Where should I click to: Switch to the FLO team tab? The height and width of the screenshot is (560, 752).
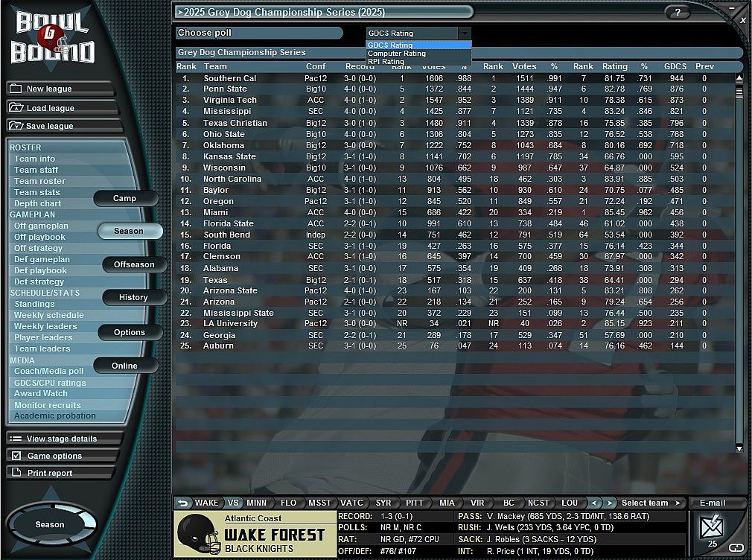pyautogui.click(x=288, y=503)
